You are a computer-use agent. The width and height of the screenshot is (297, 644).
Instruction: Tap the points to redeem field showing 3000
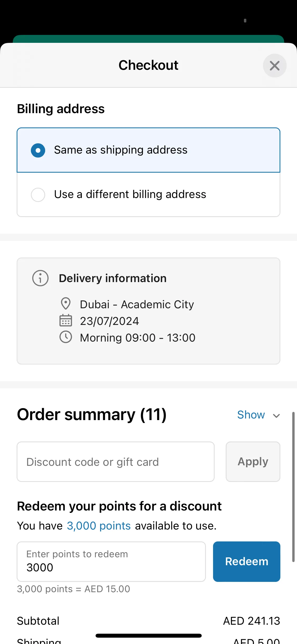coord(111,562)
